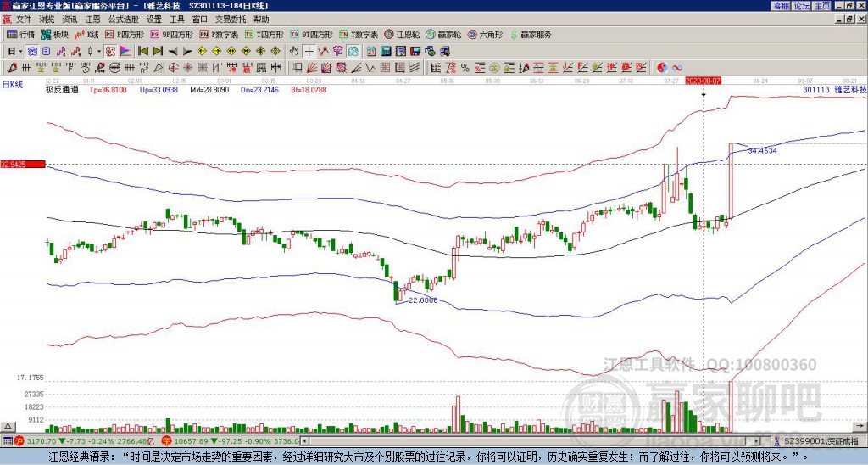Toggle the colorful flag indicator icon
868x465 pixels.
125,51
